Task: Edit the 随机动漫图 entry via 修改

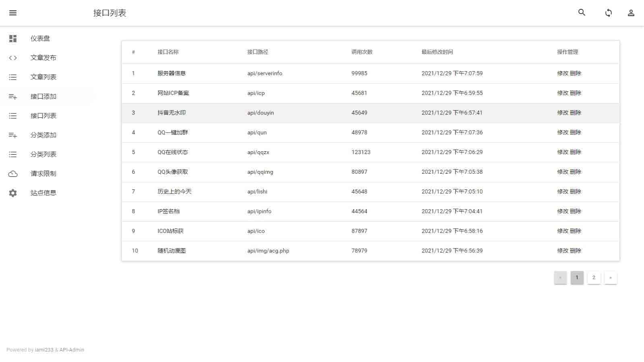Action: coord(563,251)
